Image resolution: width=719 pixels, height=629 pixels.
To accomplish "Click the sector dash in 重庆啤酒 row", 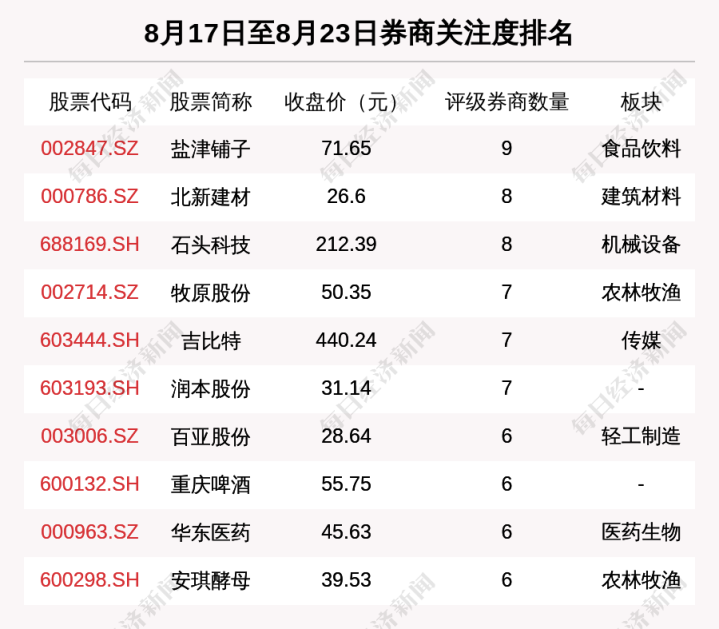I will (x=641, y=485).
